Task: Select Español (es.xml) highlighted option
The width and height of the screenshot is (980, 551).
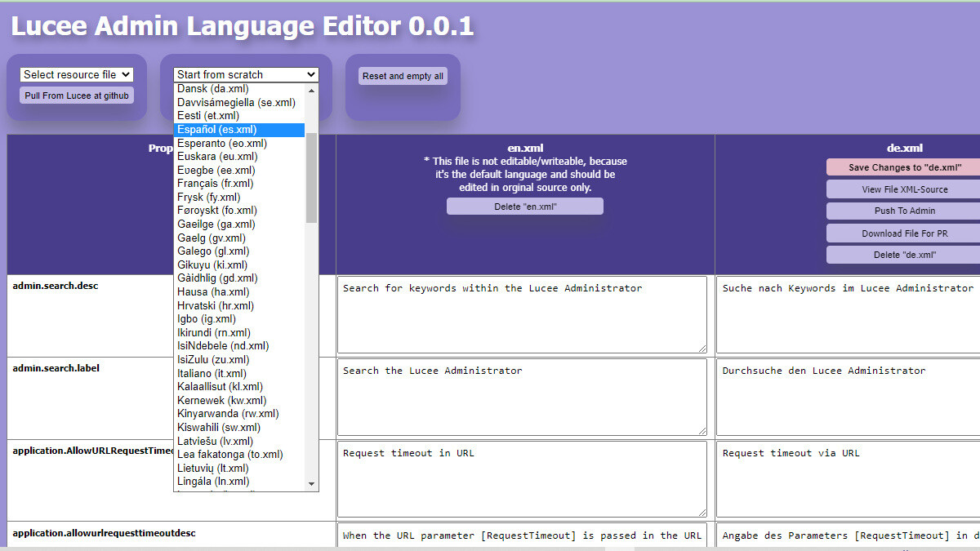Action: coord(239,130)
